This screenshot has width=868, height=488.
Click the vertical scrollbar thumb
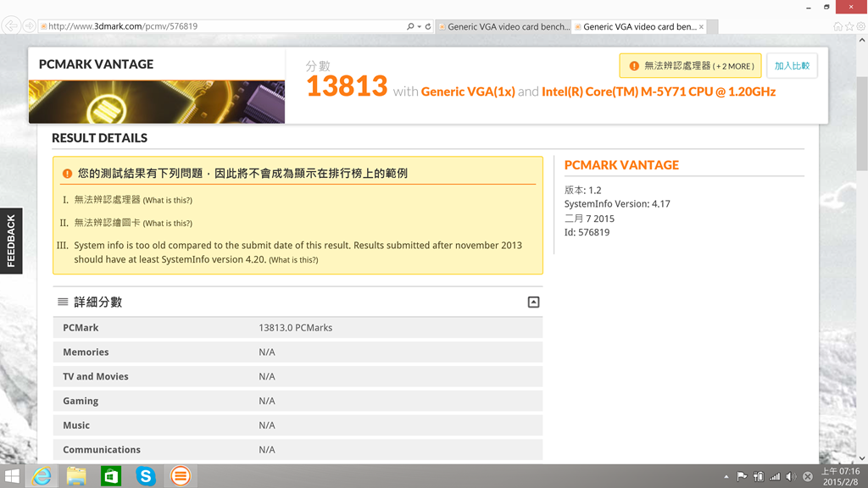[x=862, y=122]
